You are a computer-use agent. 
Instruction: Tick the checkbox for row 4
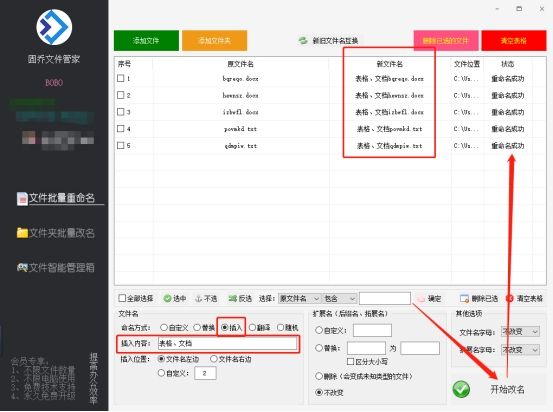pos(121,128)
